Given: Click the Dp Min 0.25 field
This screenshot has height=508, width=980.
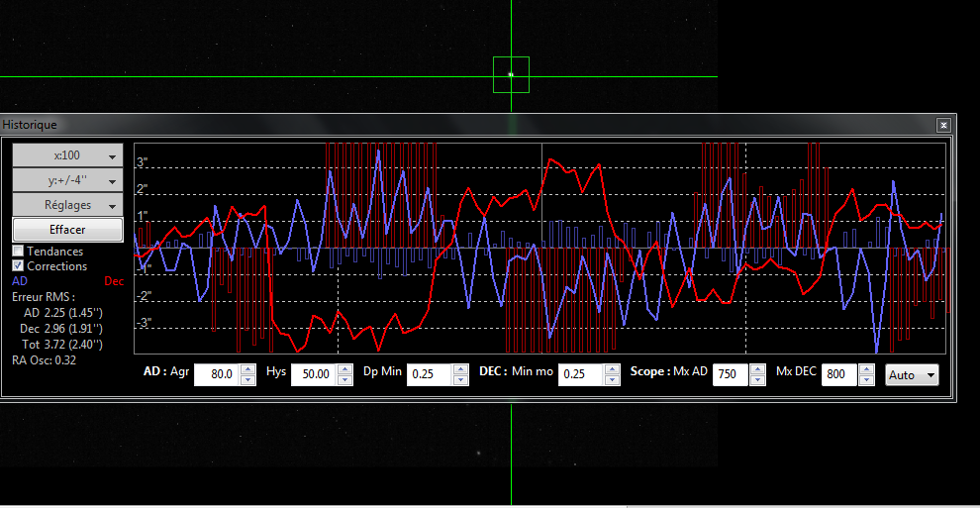Looking at the screenshot, I should pyautogui.click(x=430, y=374).
